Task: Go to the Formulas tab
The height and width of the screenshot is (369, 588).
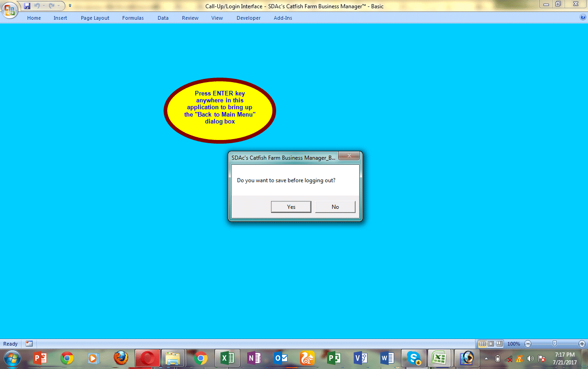Action: 133,18
